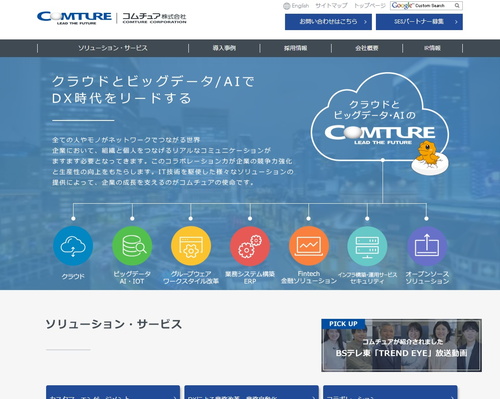Click インフラ構築・運用サービス セキュリティ label
500x399 pixels.
tap(367, 278)
